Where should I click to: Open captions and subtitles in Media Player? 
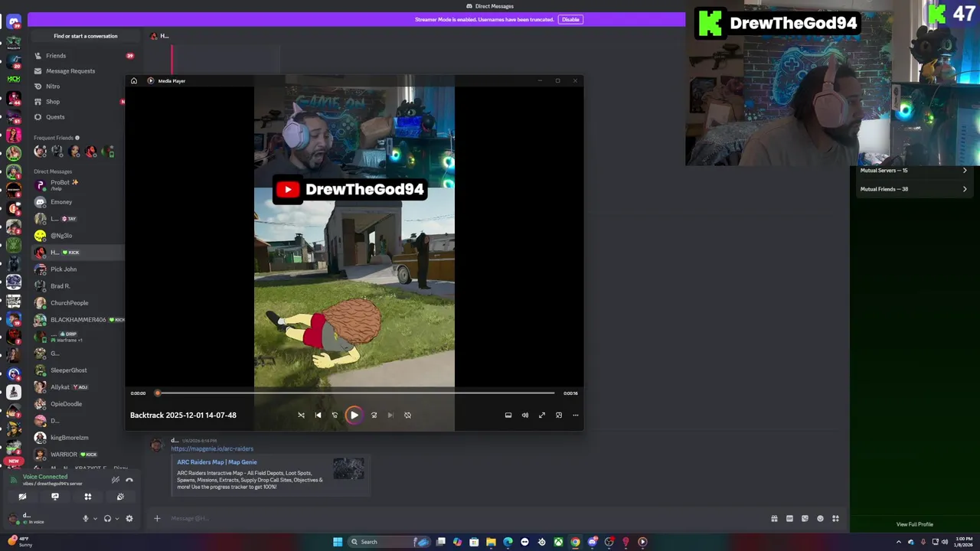508,415
